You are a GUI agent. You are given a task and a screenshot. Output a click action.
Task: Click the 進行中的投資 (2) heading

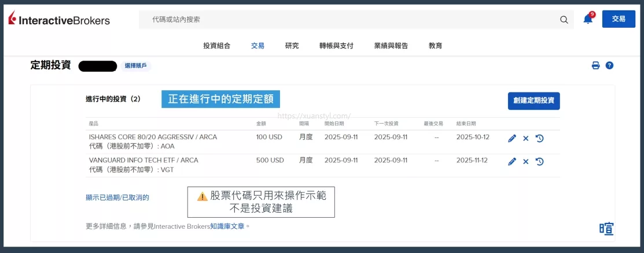click(113, 99)
